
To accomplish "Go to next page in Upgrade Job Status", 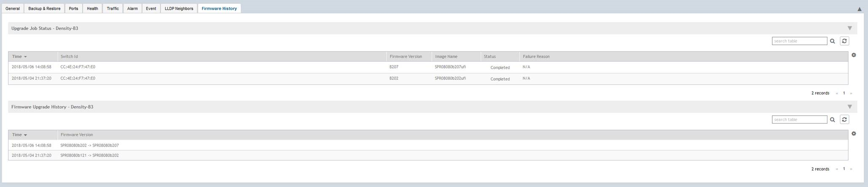I will (851, 93).
